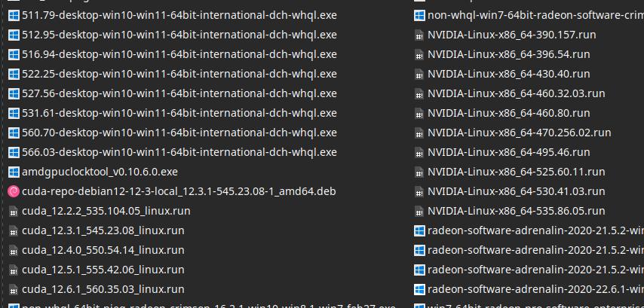Select file name 516.94-desktop-win10-win11-64bit-international-dch-whql.exe
This screenshot has height=308, width=644.
[179, 54]
